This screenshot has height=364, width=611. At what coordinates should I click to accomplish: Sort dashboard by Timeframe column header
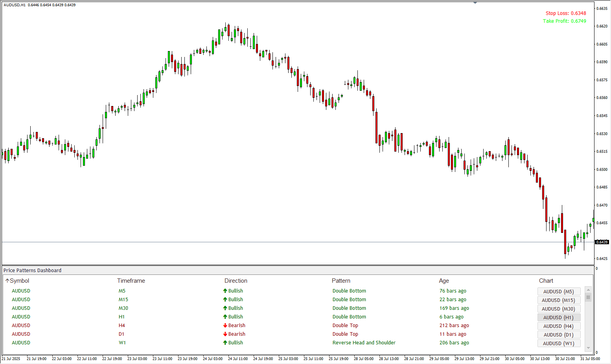(131, 281)
